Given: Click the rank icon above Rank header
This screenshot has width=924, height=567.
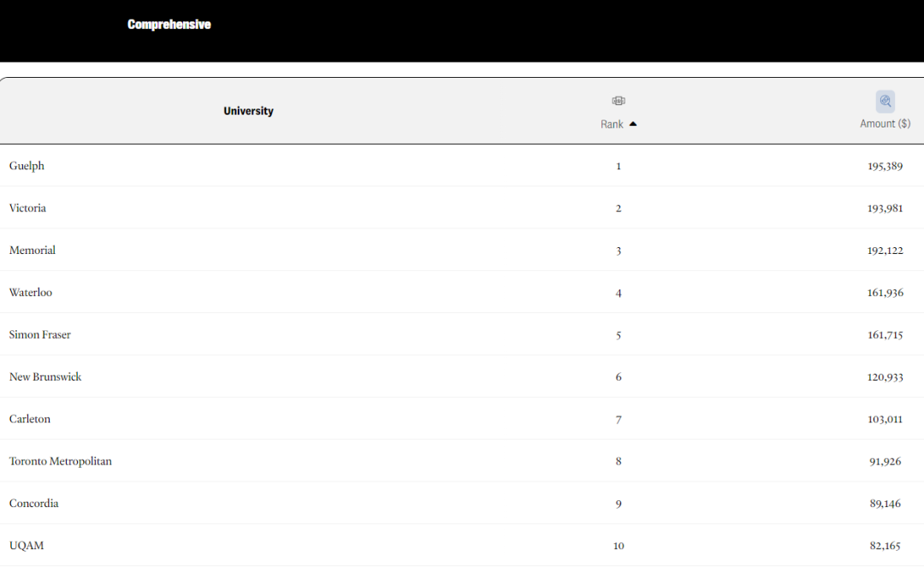Looking at the screenshot, I should click(x=619, y=101).
